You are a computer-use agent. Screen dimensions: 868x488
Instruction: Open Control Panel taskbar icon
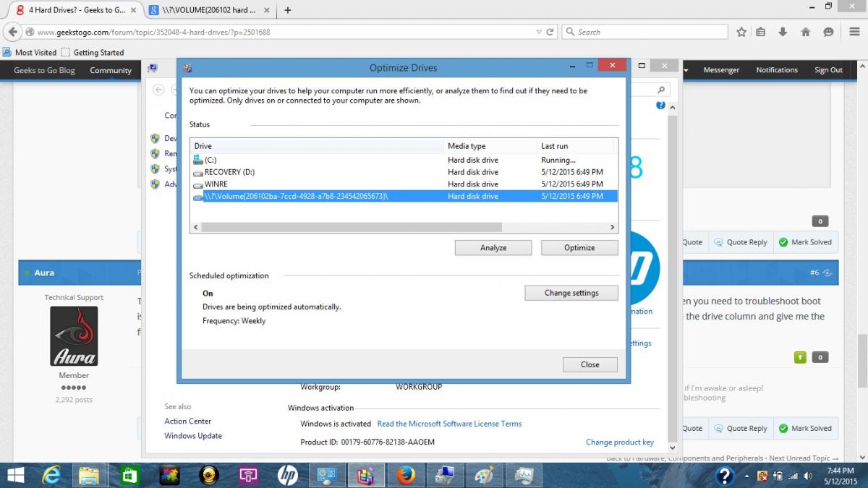tap(327, 475)
